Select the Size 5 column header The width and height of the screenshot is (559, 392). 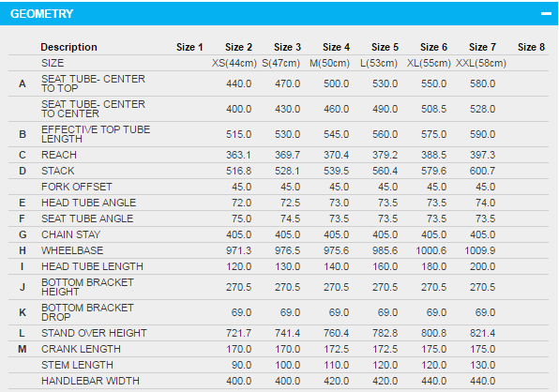[385, 47]
